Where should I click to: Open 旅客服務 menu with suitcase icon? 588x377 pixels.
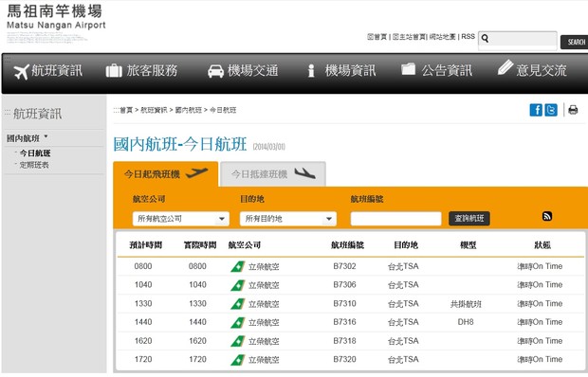tap(141, 71)
